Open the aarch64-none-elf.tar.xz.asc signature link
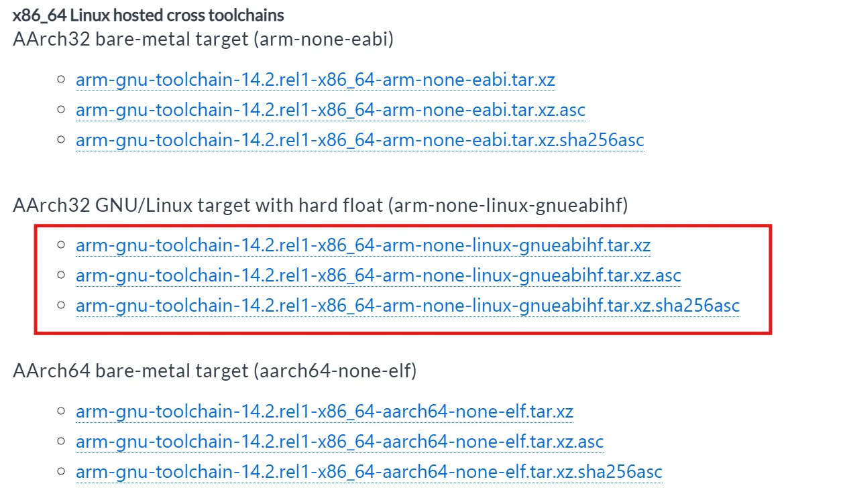Image resolution: width=843 pixels, height=504 pixels. coord(339,442)
